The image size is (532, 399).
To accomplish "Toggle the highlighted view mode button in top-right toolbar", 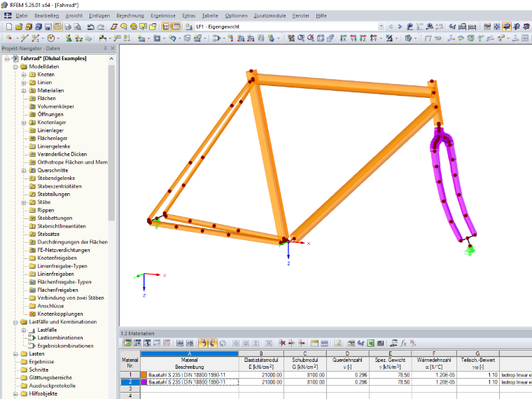I will 507,27.
